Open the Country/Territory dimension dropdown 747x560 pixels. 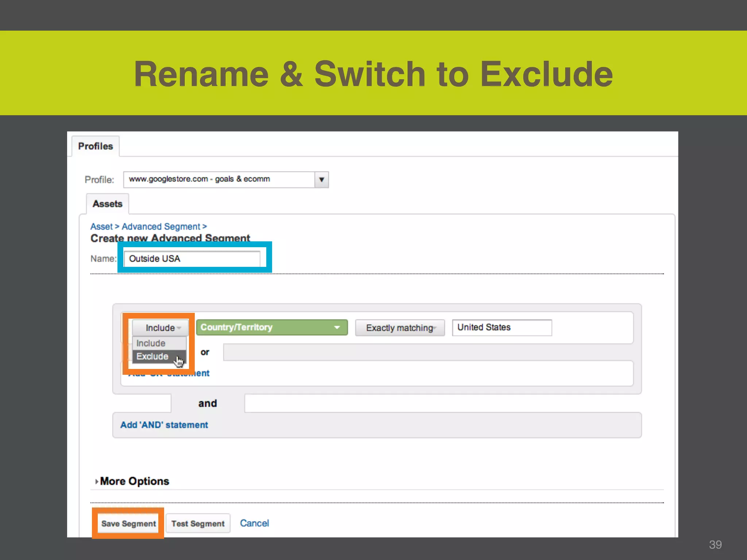272,327
